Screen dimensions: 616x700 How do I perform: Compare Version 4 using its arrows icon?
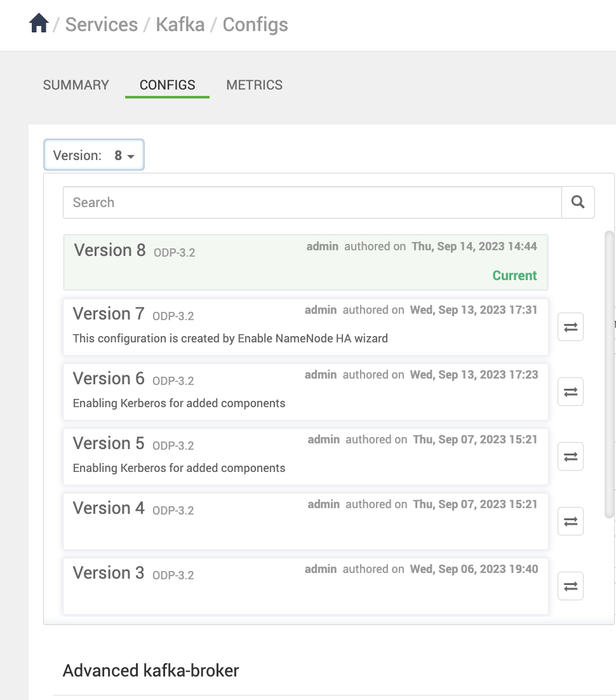click(x=570, y=521)
